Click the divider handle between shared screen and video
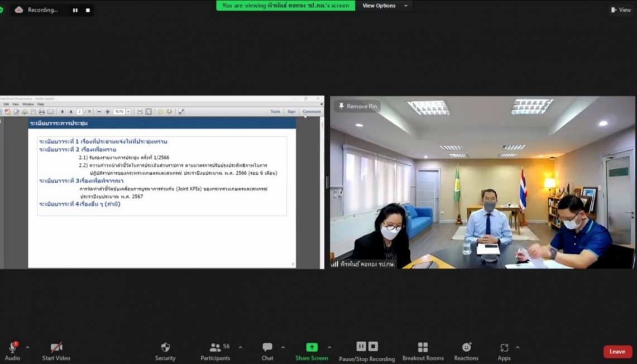This screenshot has width=637, height=364. pyautogui.click(x=327, y=183)
